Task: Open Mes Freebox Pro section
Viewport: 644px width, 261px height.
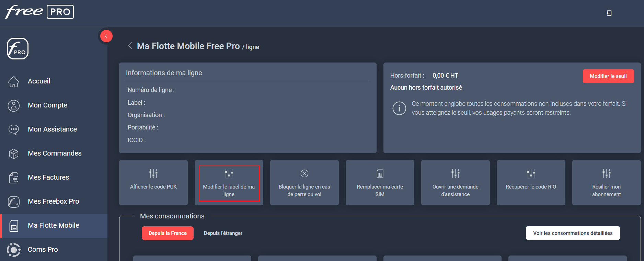Action: [53, 201]
